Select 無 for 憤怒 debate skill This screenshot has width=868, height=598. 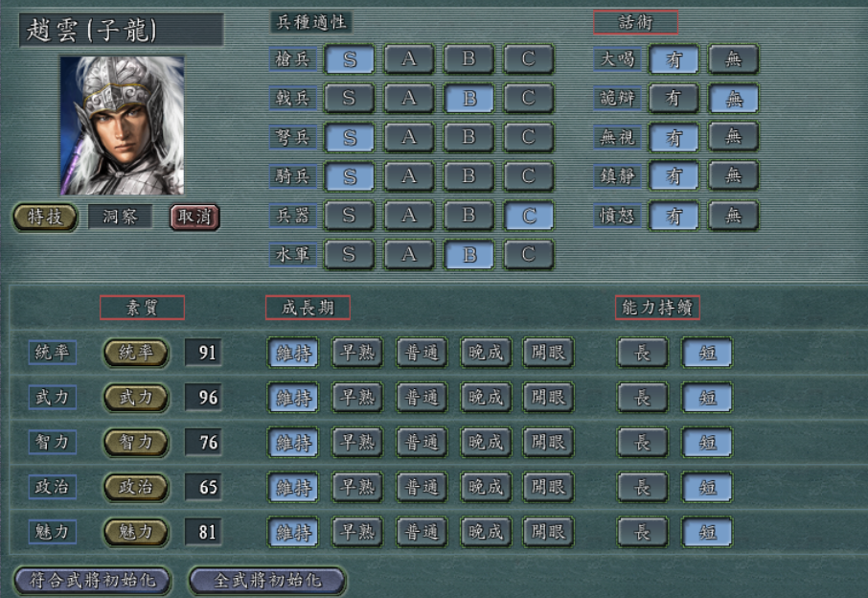coord(734,216)
